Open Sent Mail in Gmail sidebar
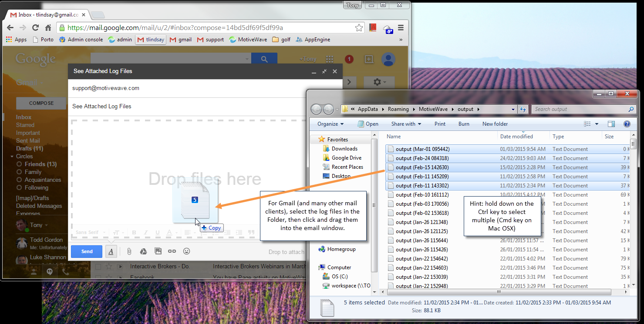This screenshot has height=324, width=644. [28, 141]
